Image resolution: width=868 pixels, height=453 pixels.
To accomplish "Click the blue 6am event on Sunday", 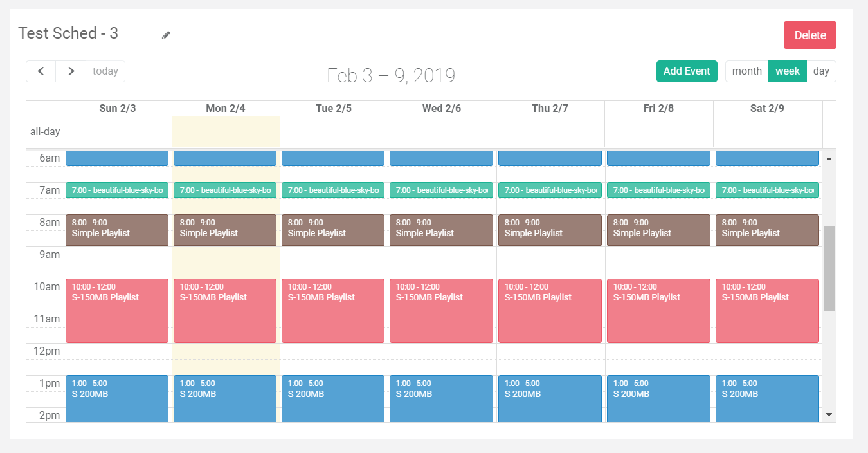I will (116, 158).
